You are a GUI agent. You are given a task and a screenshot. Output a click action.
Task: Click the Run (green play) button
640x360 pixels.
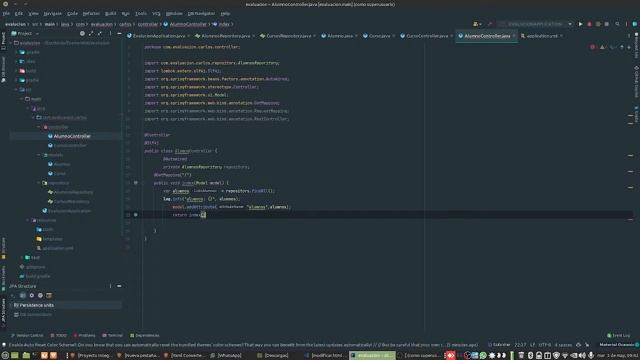[580, 24]
